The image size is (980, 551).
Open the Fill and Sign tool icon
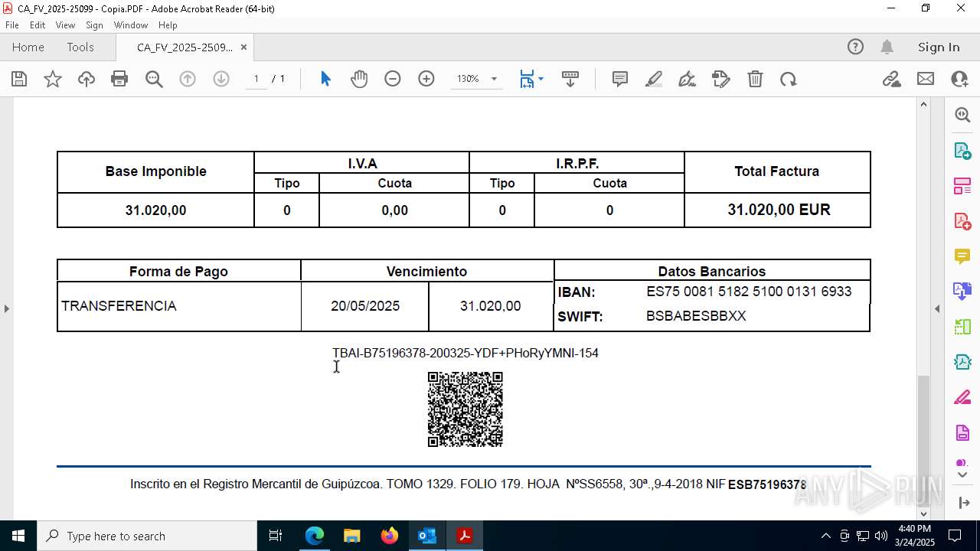tap(721, 79)
